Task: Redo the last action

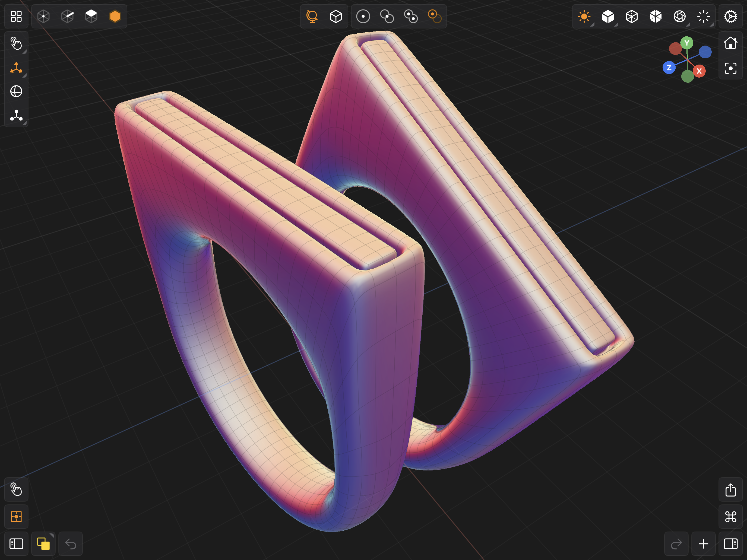Action: (x=676, y=544)
